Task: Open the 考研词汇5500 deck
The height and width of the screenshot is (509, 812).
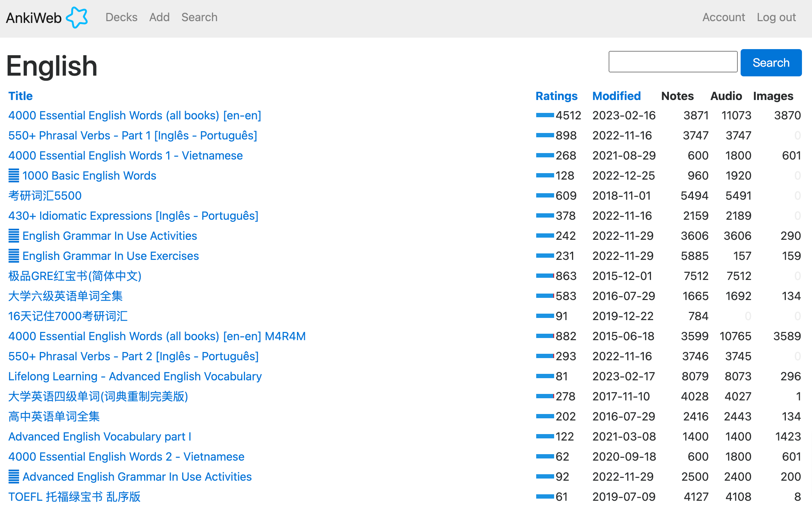Action: (x=45, y=196)
